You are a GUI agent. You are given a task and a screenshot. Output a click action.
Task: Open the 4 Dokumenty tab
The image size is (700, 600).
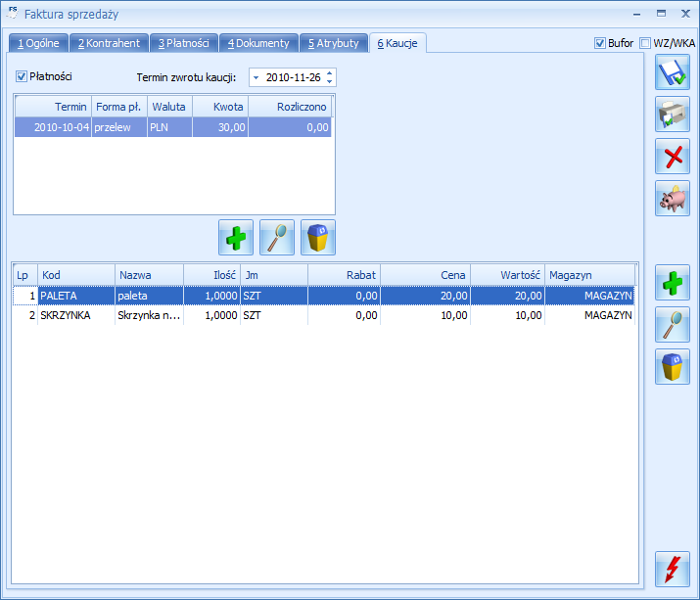click(258, 43)
